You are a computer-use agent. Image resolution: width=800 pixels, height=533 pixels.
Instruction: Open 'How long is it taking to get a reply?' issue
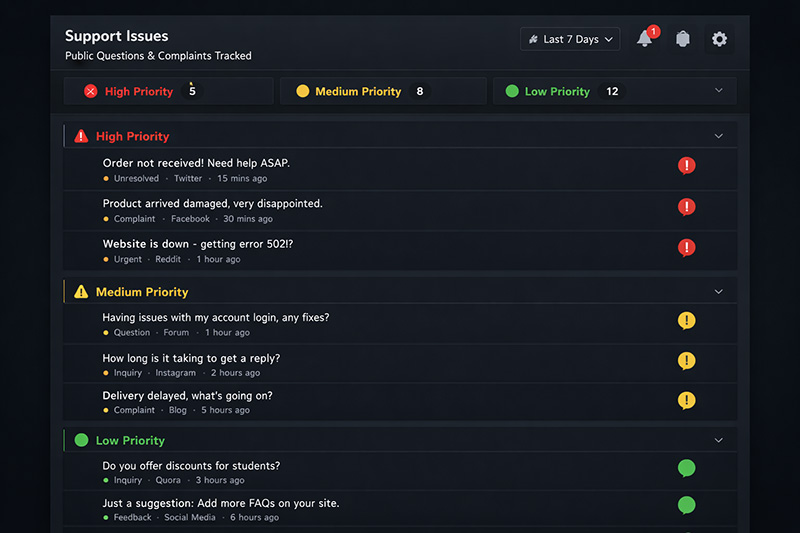point(191,358)
